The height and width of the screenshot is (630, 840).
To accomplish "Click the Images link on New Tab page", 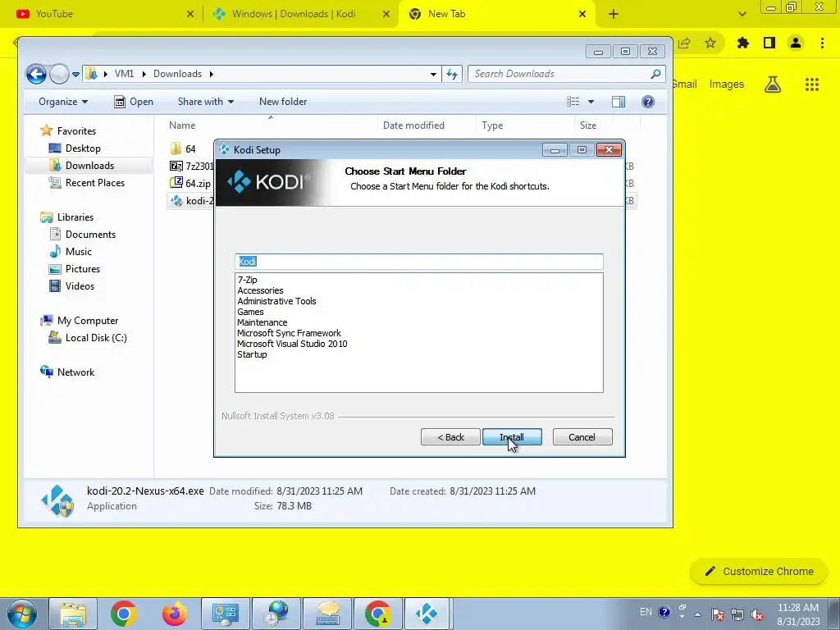I will (727, 84).
